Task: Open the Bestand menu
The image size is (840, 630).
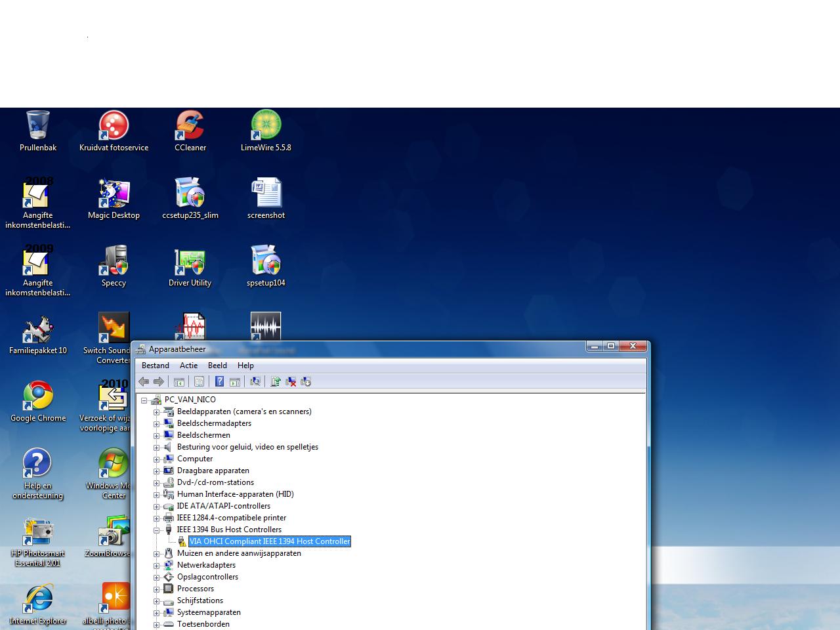Action: pyautogui.click(x=156, y=366)
